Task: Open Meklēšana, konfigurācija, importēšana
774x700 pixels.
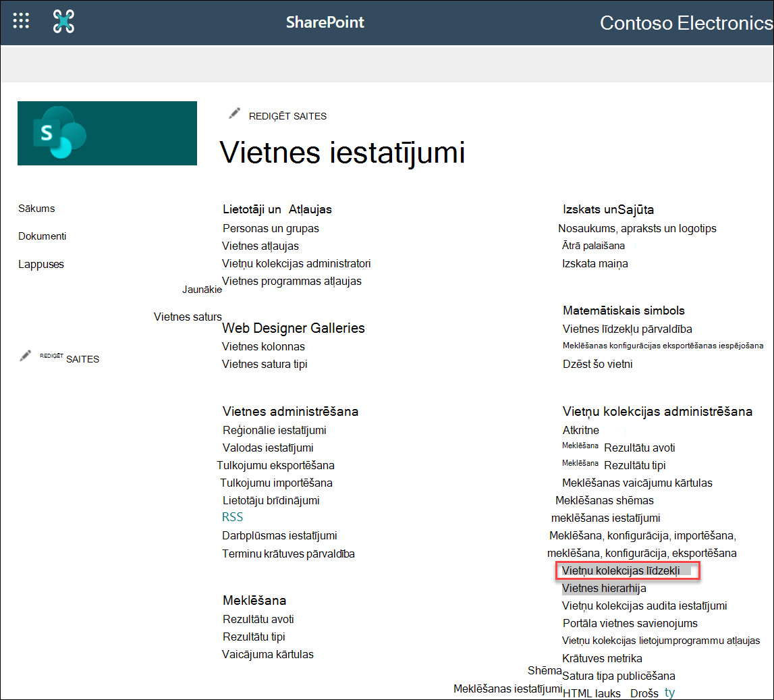Action: click(x=642, y=535)
